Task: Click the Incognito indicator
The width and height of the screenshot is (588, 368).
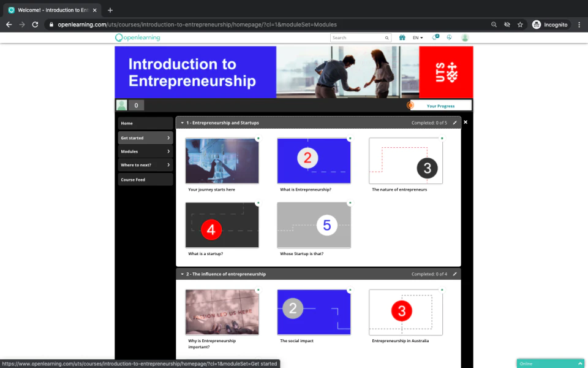Action: point(550,25)
